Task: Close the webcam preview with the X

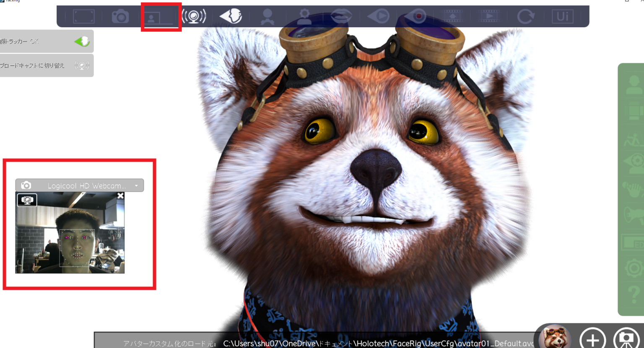Action: [x=120, y=196]
